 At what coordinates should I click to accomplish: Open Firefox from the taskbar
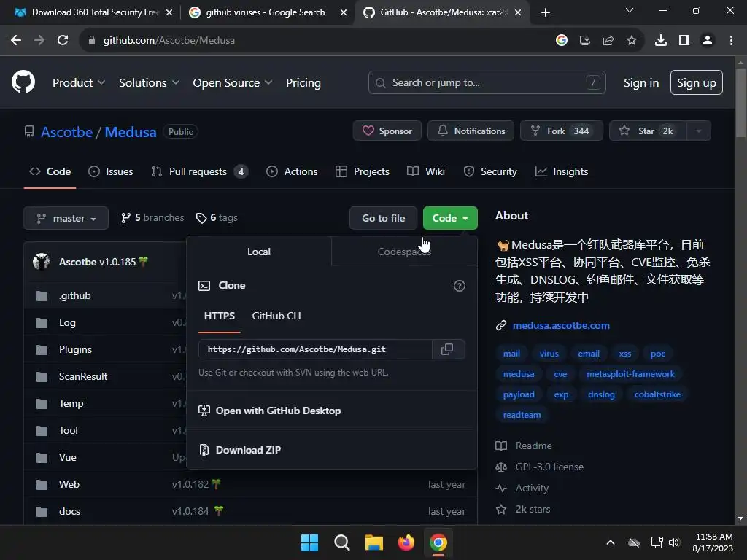(x=406, y=542)
